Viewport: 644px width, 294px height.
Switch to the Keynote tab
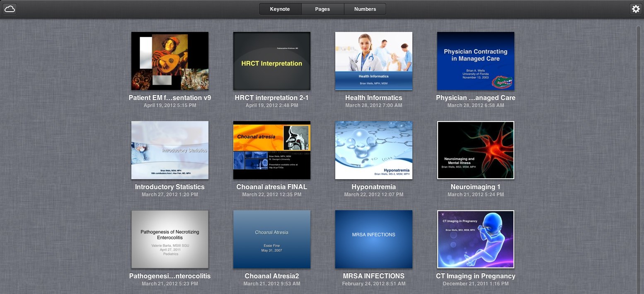[x=280, y=9]
